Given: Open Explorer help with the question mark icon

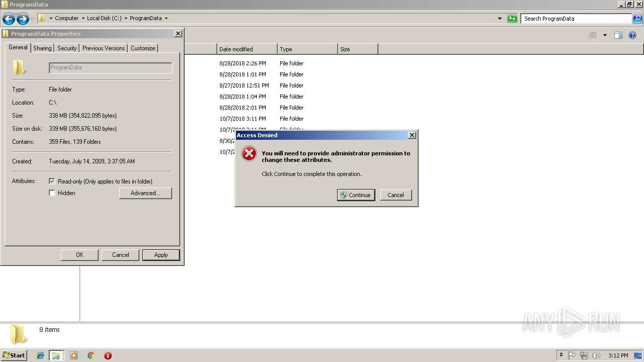Looking at the screenshot, I should [x=633, y=35].
